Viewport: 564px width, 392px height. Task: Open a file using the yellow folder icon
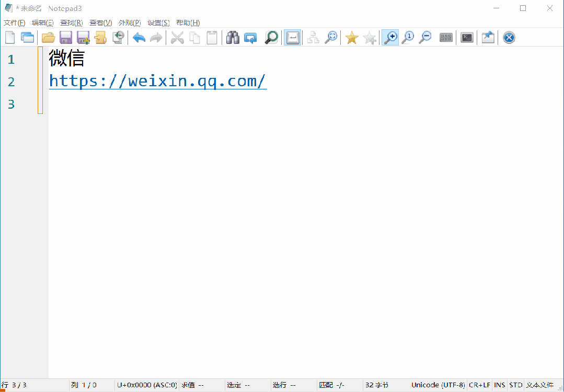[48, 38]
